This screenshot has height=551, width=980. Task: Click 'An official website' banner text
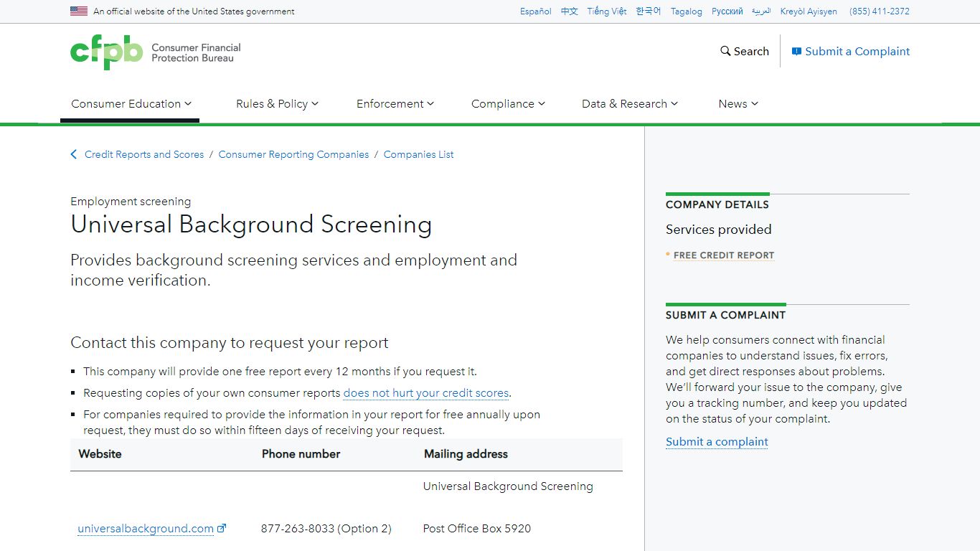[x=194, y=11]
